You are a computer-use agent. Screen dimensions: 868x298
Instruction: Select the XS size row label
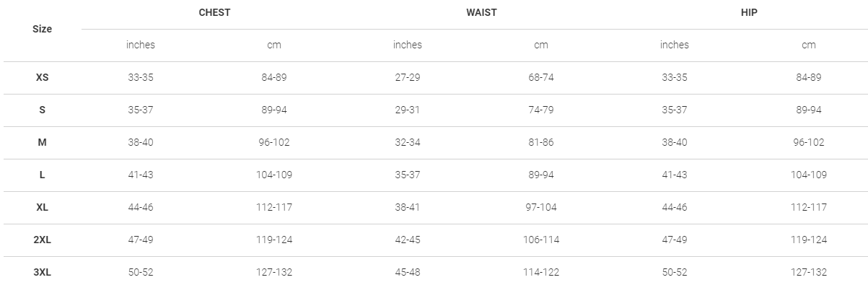[x=43, y=77]
